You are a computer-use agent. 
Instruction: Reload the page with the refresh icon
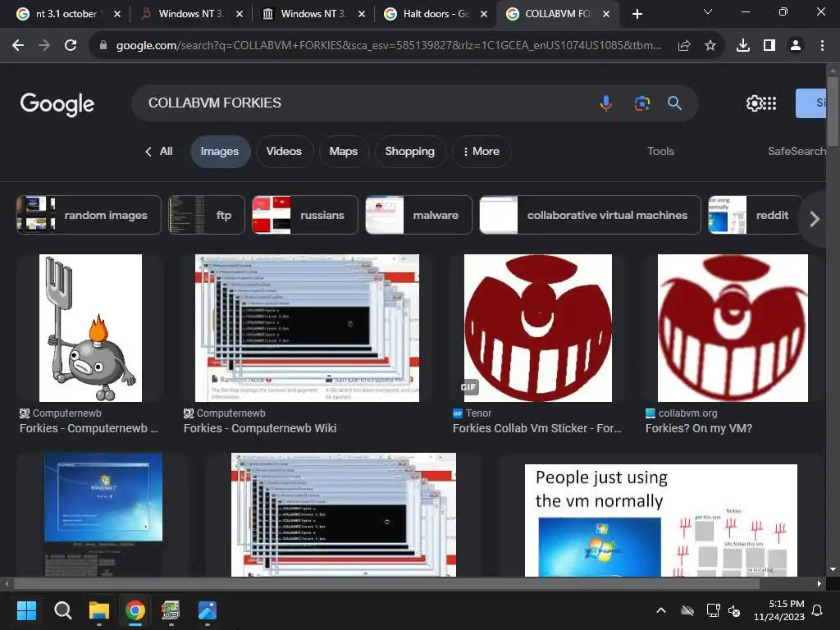point(71,46)
